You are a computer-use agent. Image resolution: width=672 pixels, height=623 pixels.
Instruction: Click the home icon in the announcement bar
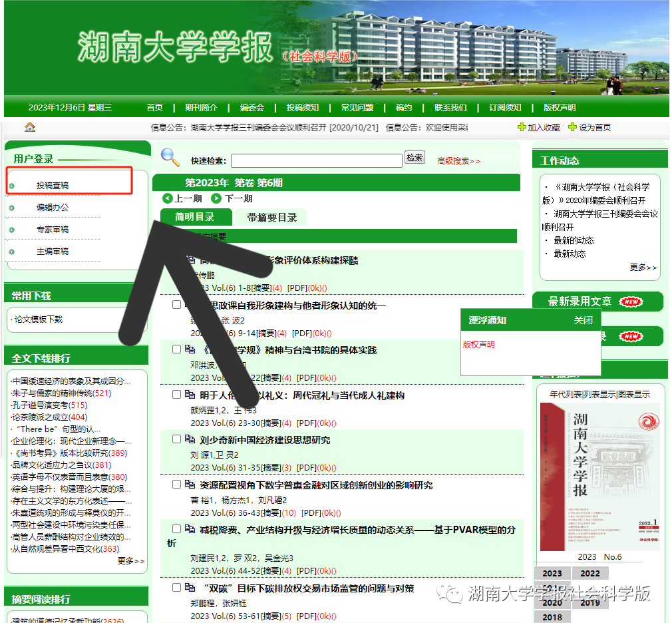pyautogui.click(x=30, y=127)
